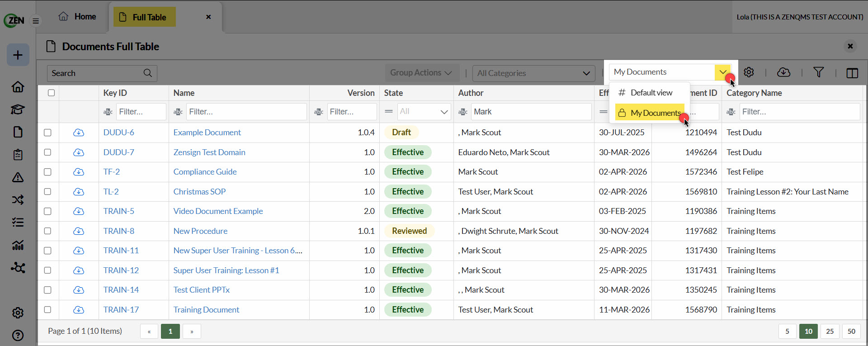Sort by the Category Name column header
This screenshot has width=868, height=346.
[x=754, y=93]
